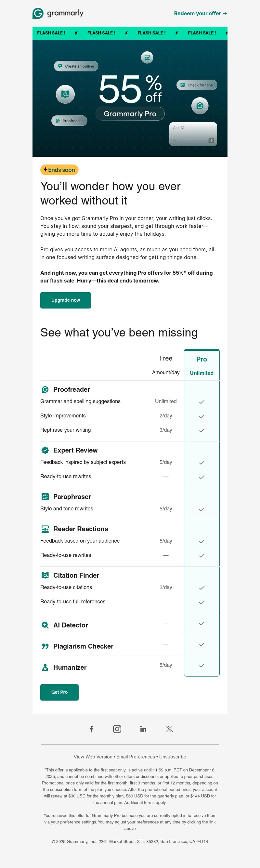Screen dimensions: 260x868
Task: Click the Upgrade now button
Action: click(65, 300)
